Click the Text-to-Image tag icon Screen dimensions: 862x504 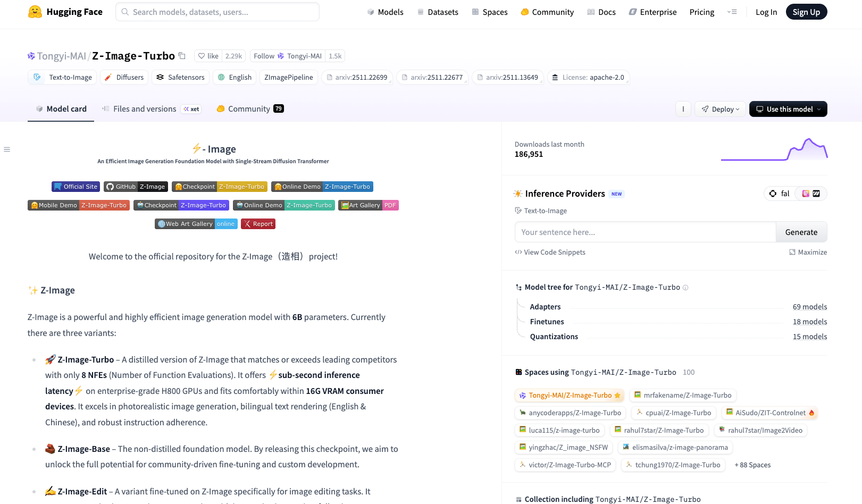pos(37,77)
